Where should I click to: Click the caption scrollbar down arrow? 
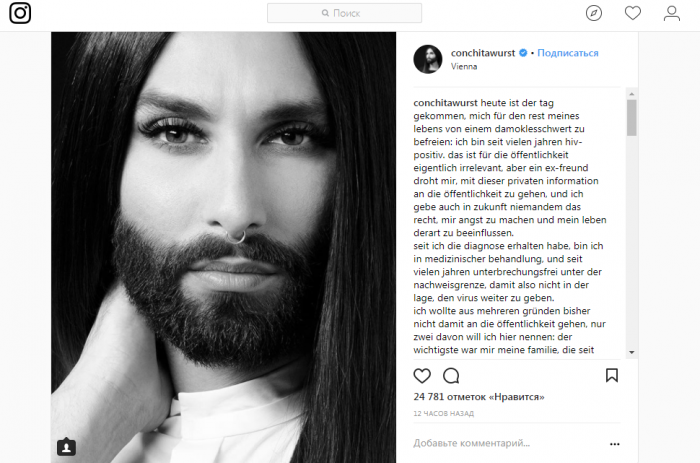tap(631, 352)
